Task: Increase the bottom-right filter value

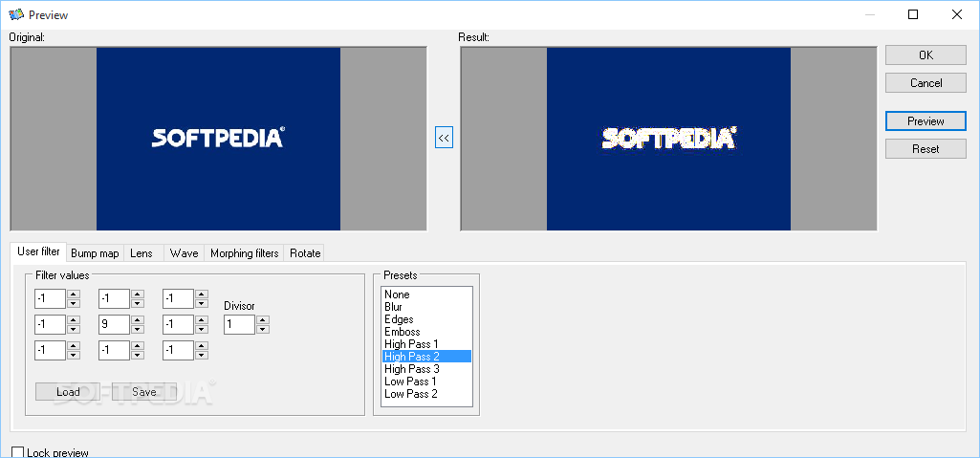Action: (x=201, y=345)
